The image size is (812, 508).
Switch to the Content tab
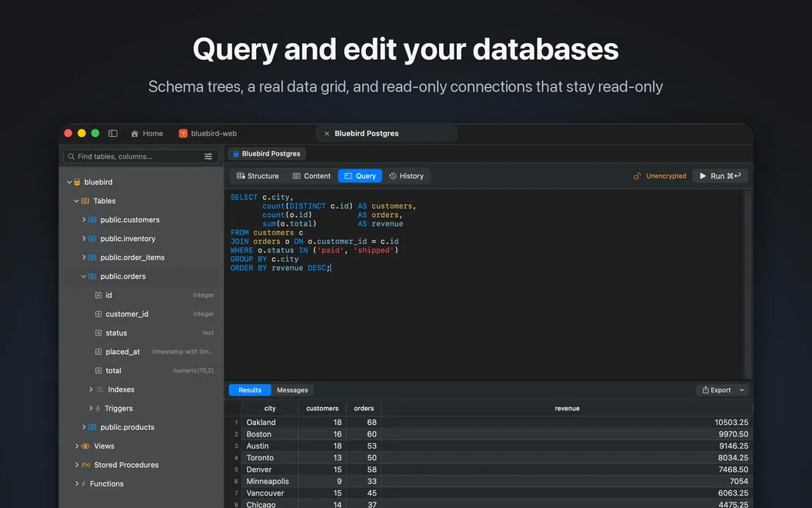(x=311, y=176)
